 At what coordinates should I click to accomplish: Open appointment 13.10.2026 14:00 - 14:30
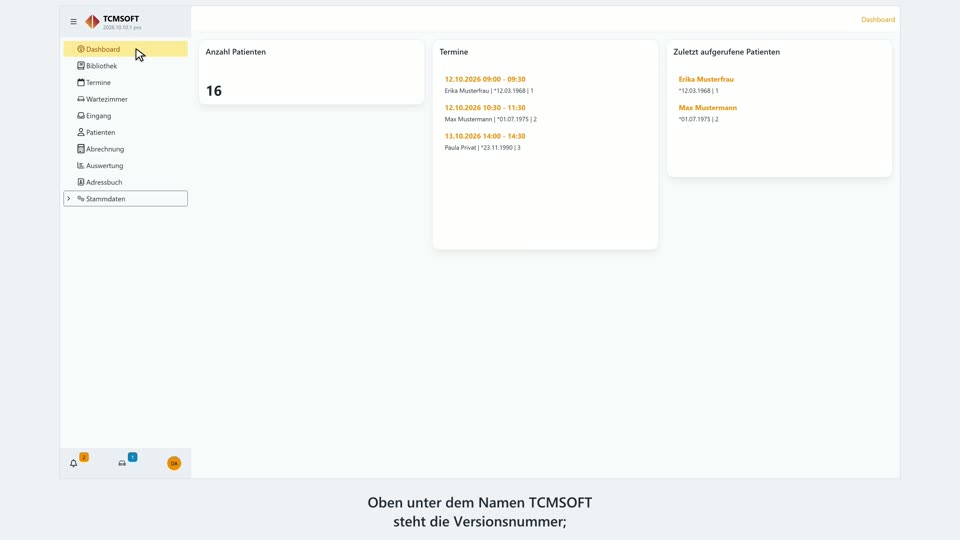(485, 136)
